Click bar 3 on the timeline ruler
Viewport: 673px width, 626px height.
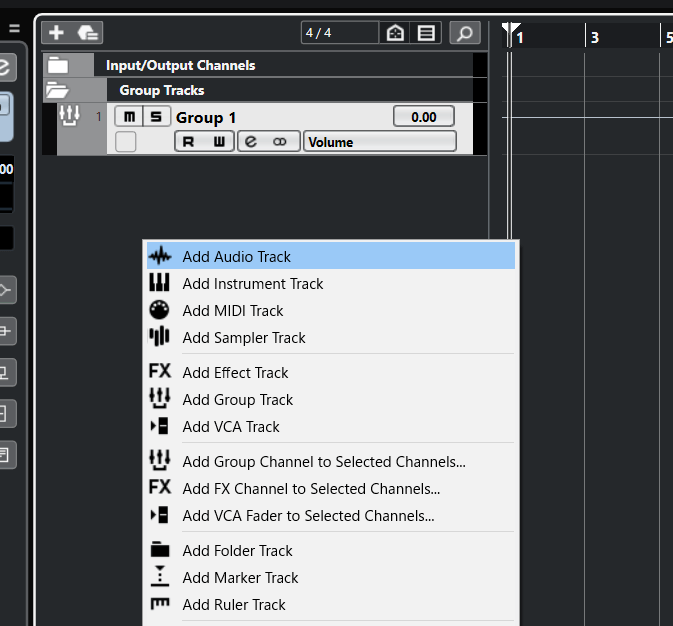coord(595,37)
